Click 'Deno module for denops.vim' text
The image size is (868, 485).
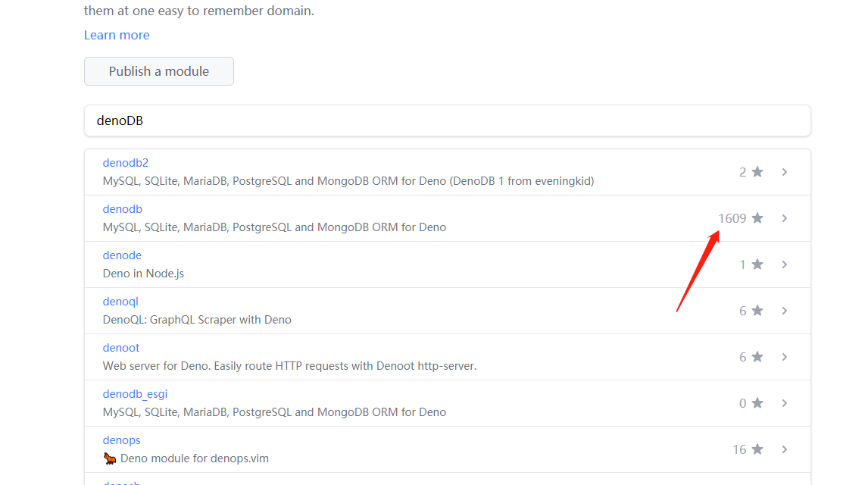coord(195,458)
